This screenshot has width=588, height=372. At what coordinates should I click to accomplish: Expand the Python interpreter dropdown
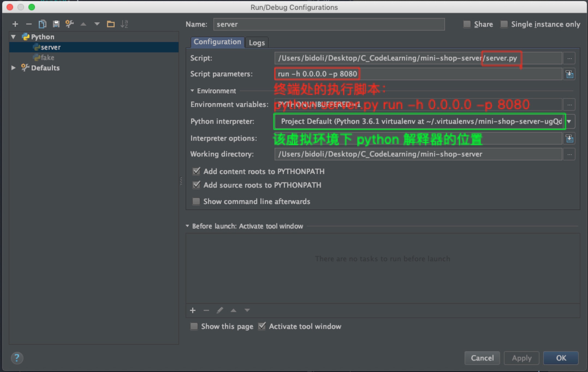point(571,122)
